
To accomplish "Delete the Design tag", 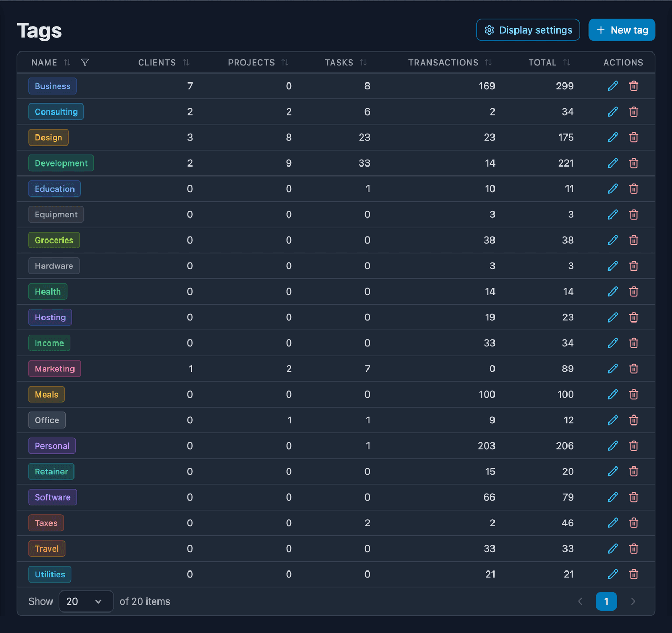I will (x=634, y=138).
